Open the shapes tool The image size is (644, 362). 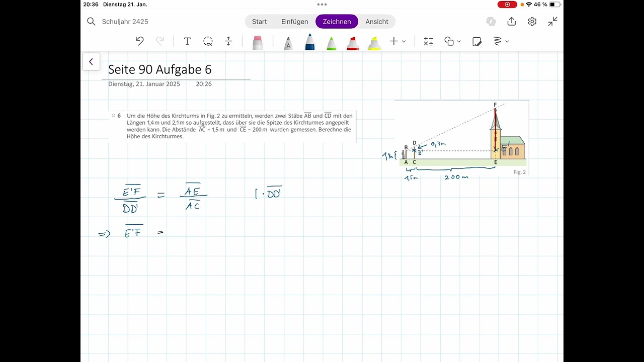[449, 41]
